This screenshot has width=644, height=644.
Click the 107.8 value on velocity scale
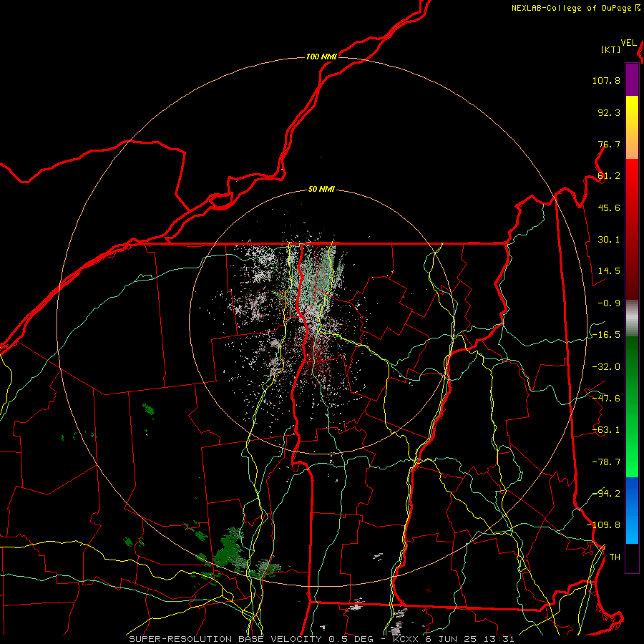(x=606, y=80)
